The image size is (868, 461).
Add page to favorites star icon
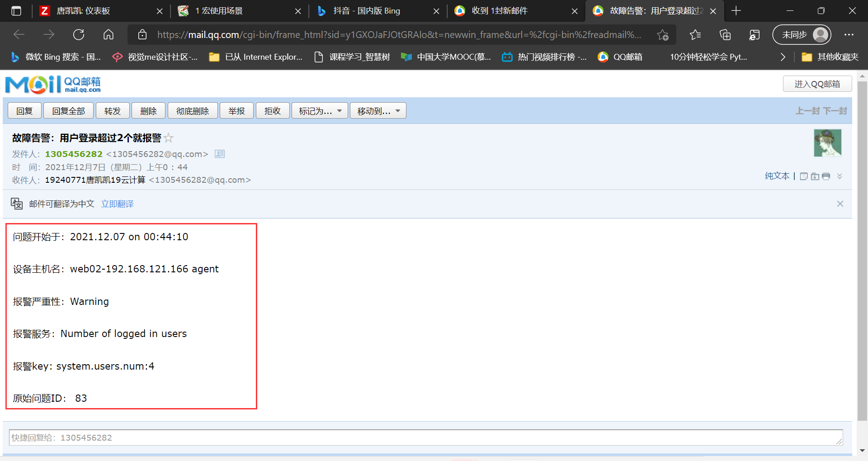click(663, 35)
